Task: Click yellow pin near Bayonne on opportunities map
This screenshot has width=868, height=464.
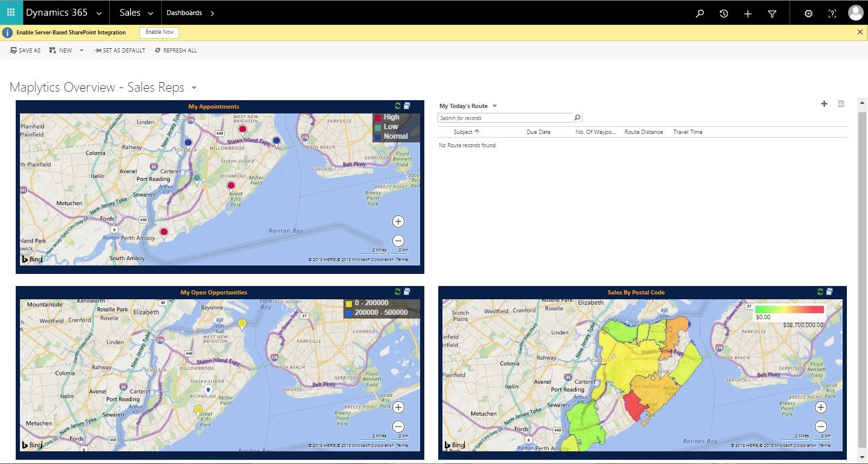Action: 242,325
